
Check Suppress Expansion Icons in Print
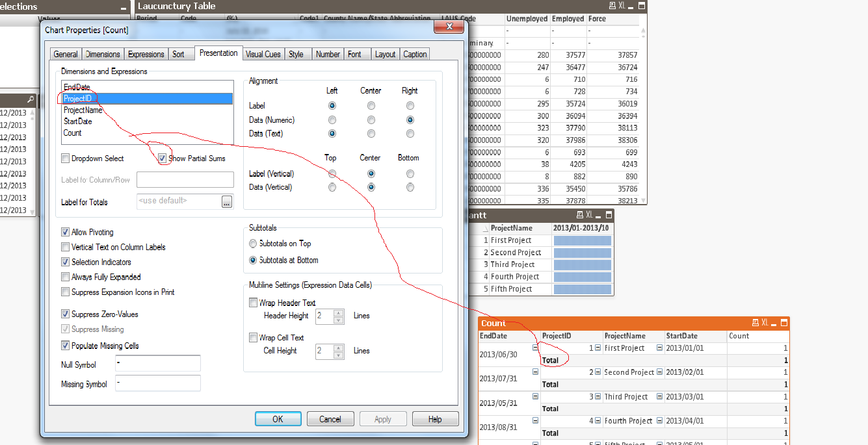pyautogui.click(x=65, y=292)
